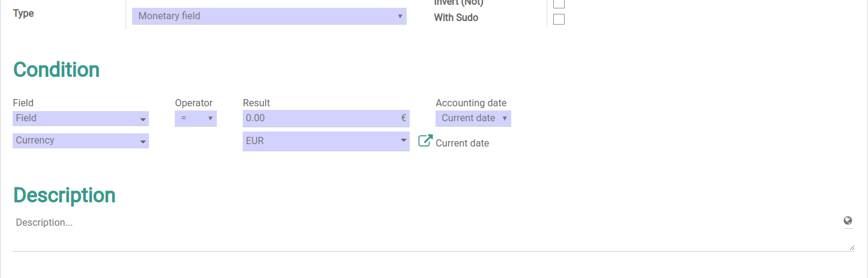The width and height of the screenshot is (868, 278).
Task: Enable the Invert (Not) checkbox
Action: tap(559, 2)
